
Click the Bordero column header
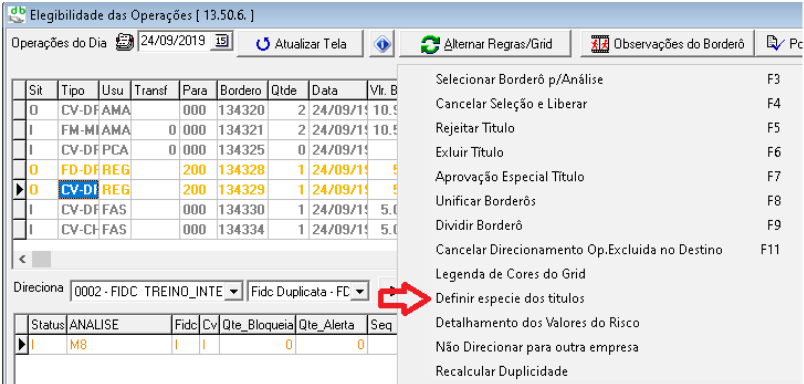(242, 90)
